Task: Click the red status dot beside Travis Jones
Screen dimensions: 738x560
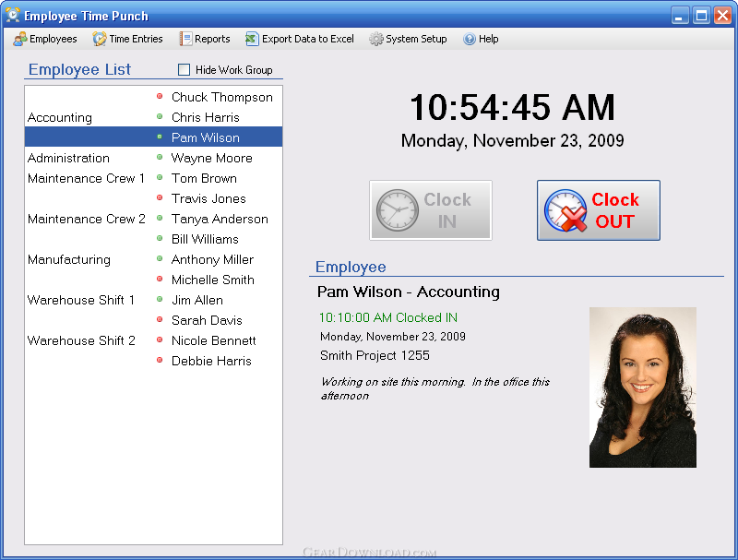Action: click(160, 197)
